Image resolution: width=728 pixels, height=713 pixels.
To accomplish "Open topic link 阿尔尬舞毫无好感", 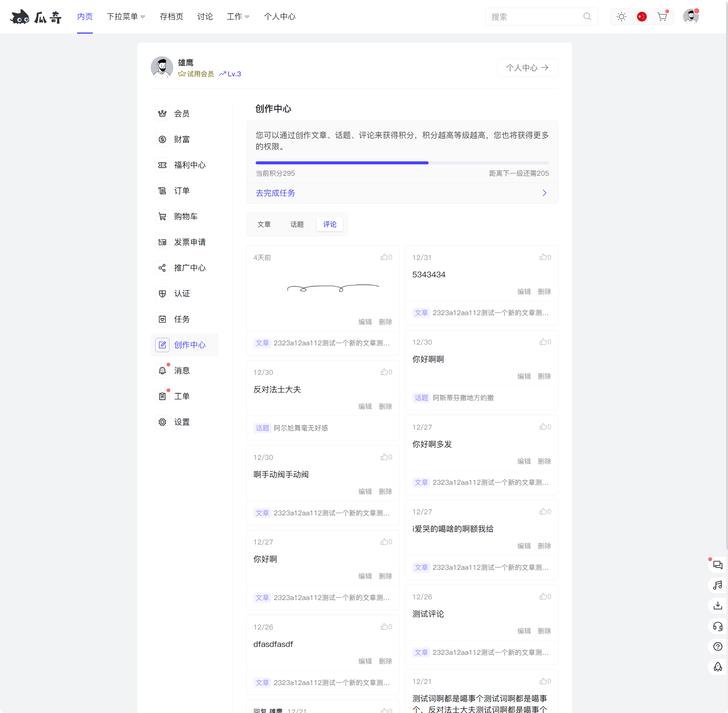I will (301, 428).
